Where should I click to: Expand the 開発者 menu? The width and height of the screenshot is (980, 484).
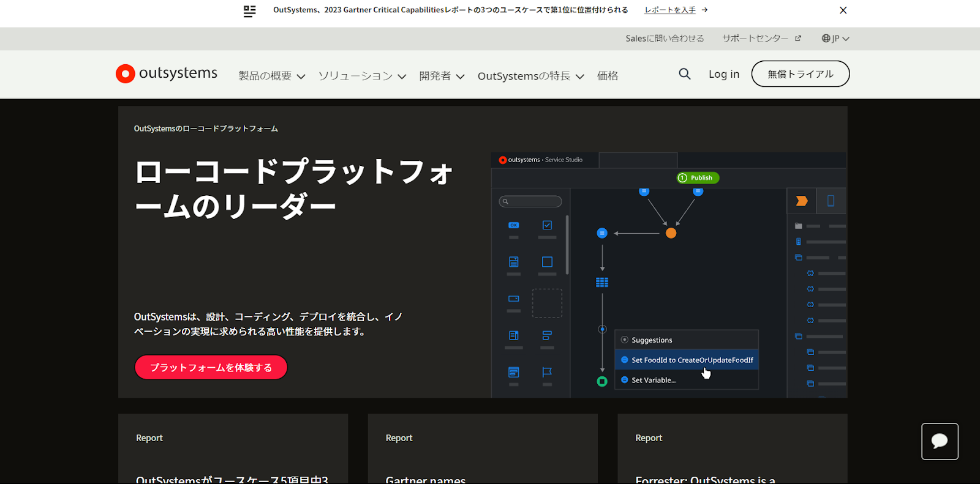442,76
